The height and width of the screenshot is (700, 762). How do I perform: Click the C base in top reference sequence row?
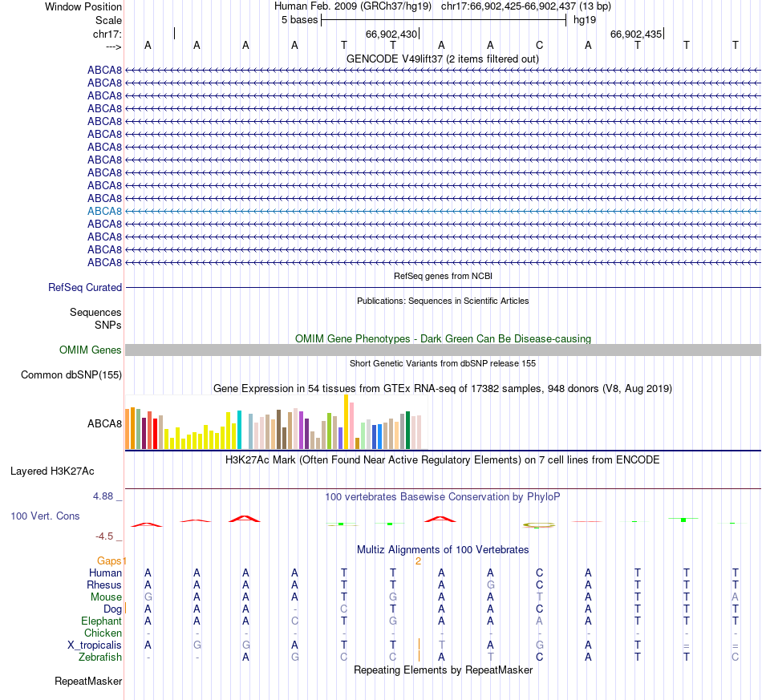(540, 45)
